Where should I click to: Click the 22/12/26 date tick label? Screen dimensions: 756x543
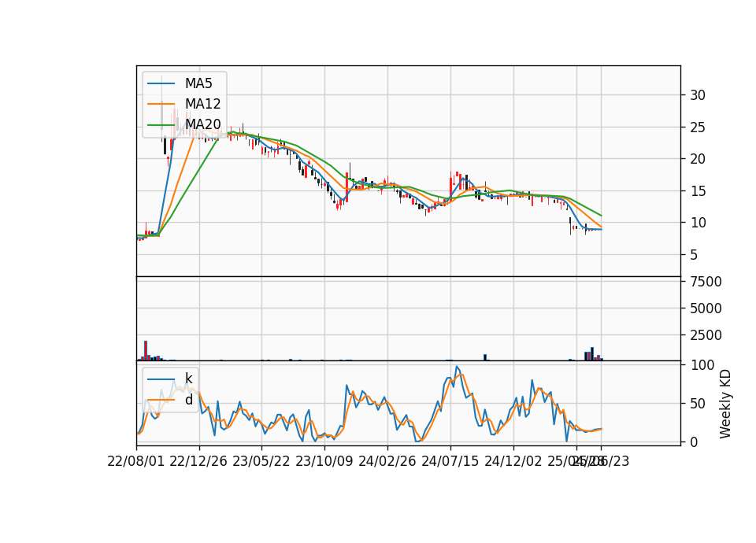(x=198, y=461)
